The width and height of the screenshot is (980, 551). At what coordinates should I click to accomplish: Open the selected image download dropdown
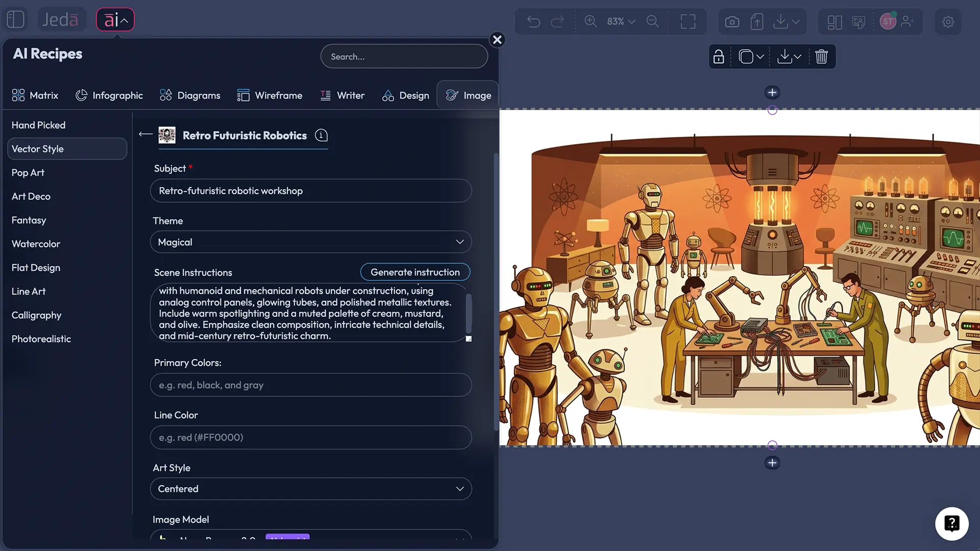[789, 57]
